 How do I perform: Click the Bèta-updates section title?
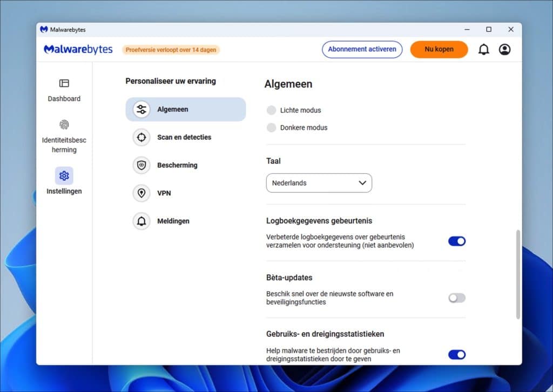pos(289,278)
